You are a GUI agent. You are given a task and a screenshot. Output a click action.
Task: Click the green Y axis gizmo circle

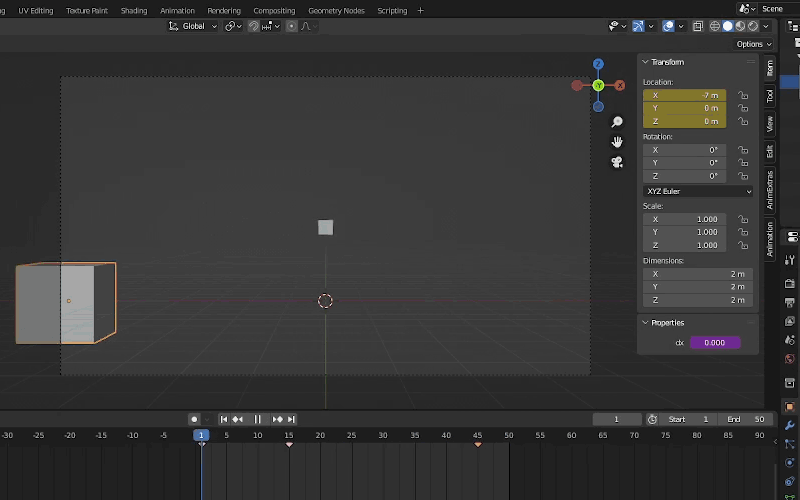[598, 85]
